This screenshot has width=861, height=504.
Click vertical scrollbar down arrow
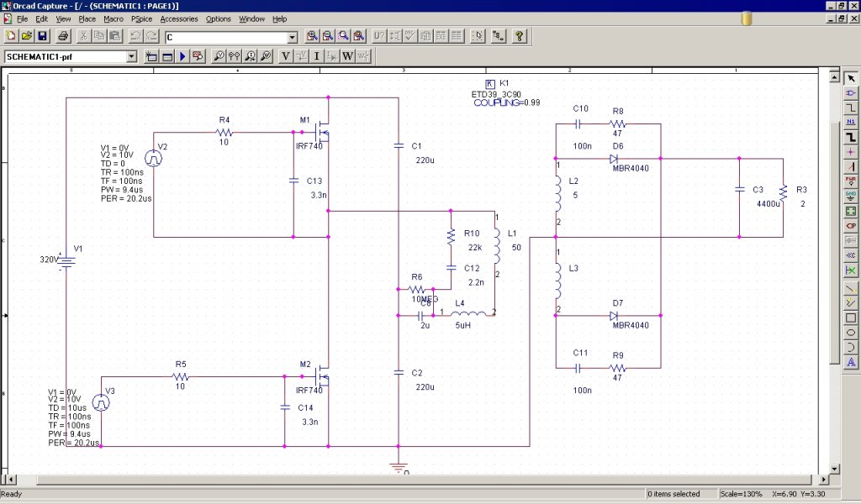pyautogui.click(x=835, y=469)
